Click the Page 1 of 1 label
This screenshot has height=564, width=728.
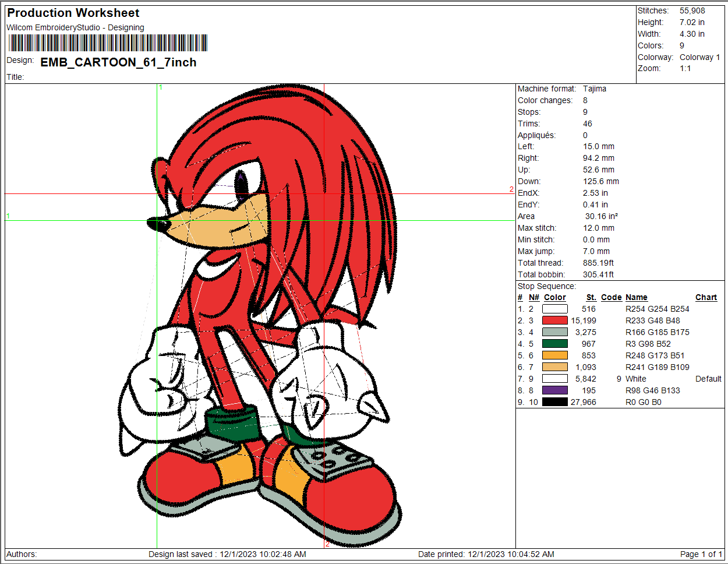(x=701, y=554)
